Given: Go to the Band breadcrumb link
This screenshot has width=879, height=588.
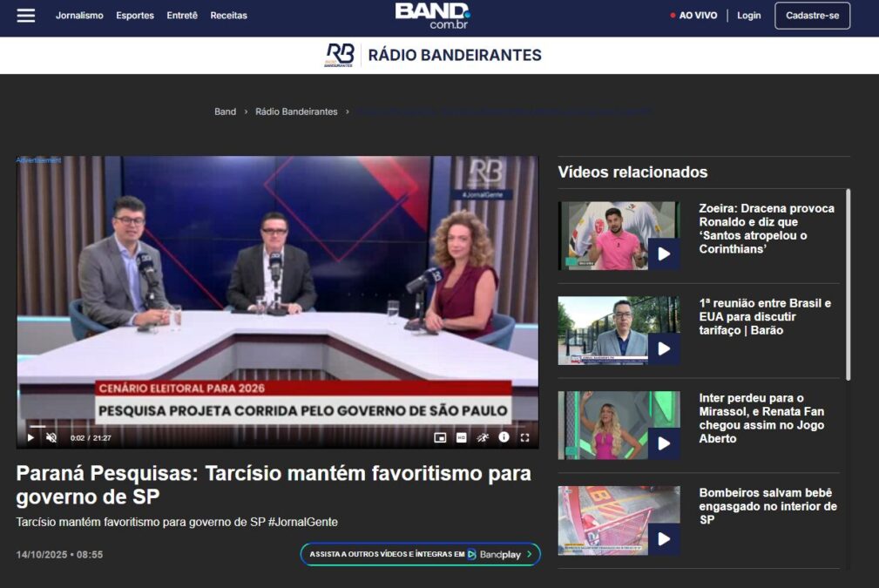Looking at the screenshot, I should [226, 112].
